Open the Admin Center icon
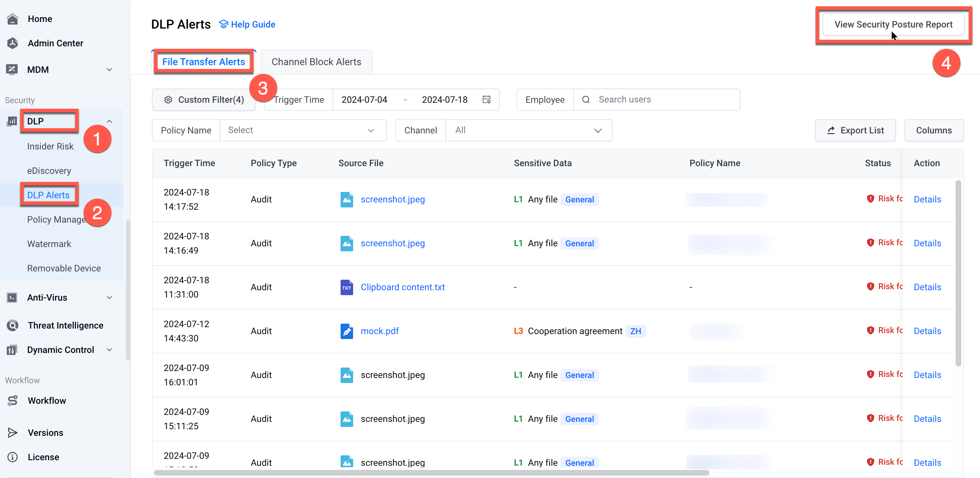 (13, 43)
